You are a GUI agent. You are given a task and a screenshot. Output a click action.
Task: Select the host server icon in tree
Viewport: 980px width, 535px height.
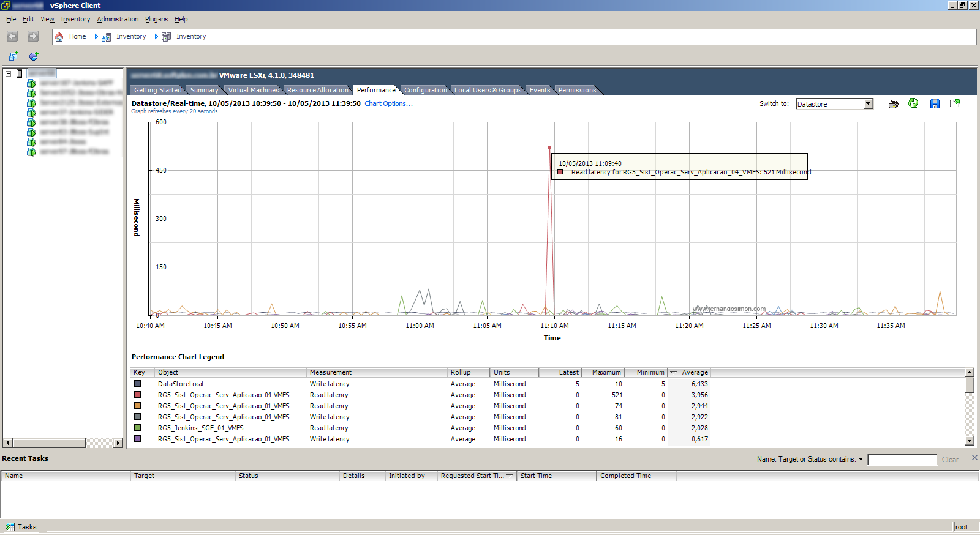click(x=20, y=73)
